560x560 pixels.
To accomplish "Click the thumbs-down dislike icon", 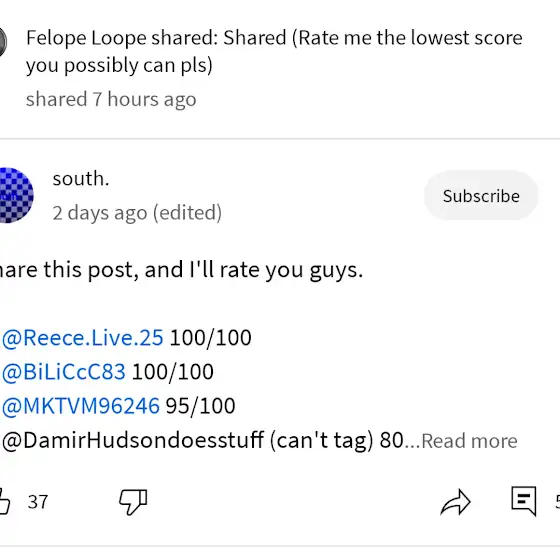I will coord(133,502).
